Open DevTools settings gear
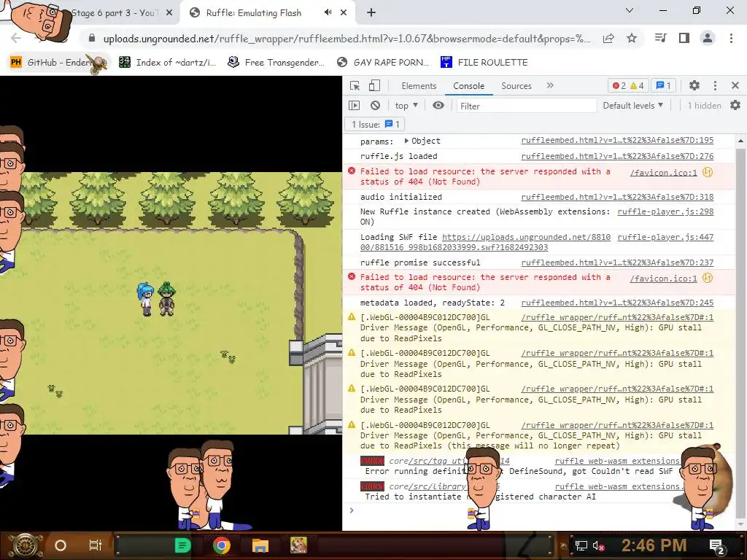Image resolution: width=747 pixels, height=560 pixels. 694,85
